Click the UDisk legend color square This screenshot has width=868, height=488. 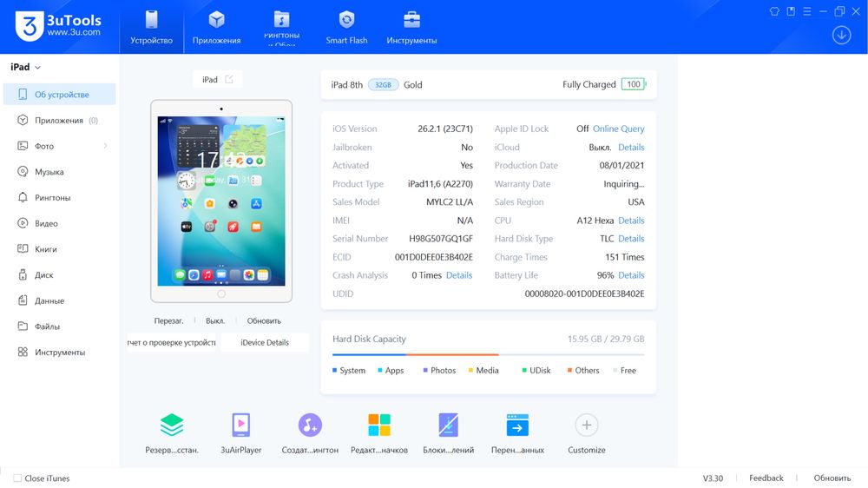tap(523, 370)
